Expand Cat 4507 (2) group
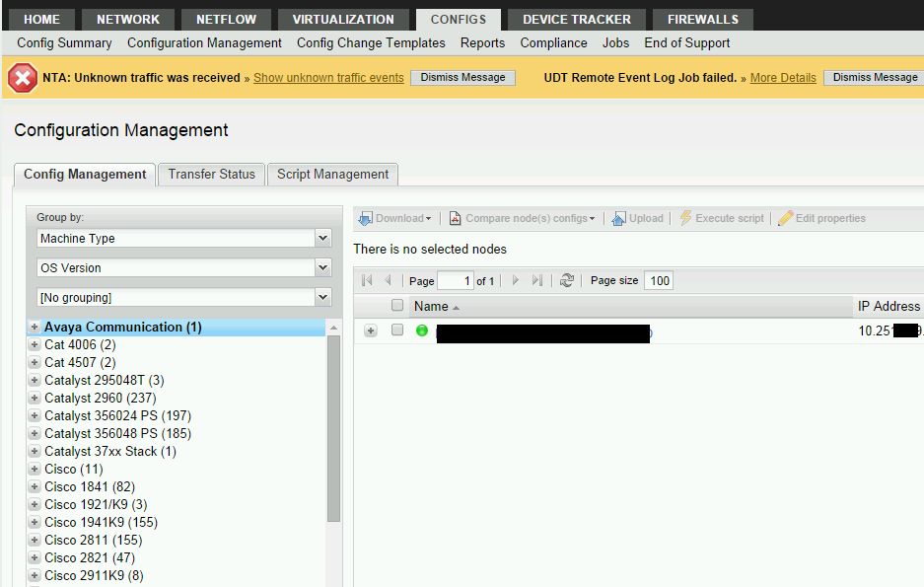The height and width of the screenshot is (587, 924). pyautogui.click(x=35, y=362)
